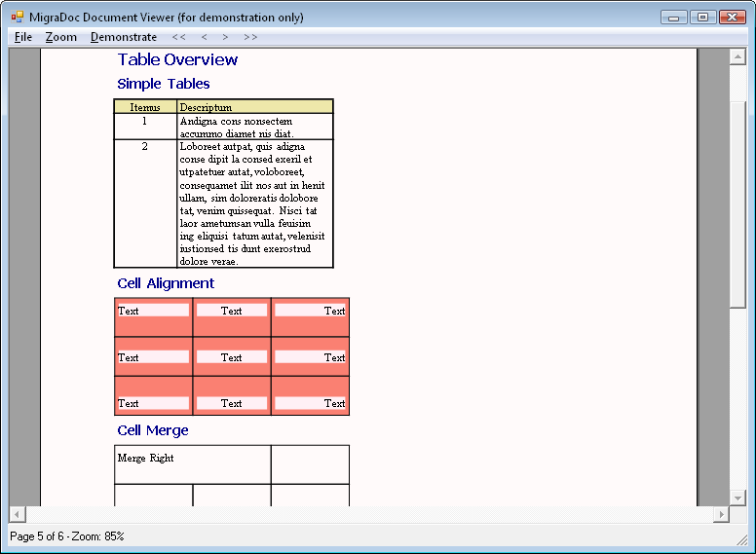Open the Zoom menu
Image resolution: width=756 pixels, height=554 pixels.
click(60, 37)
